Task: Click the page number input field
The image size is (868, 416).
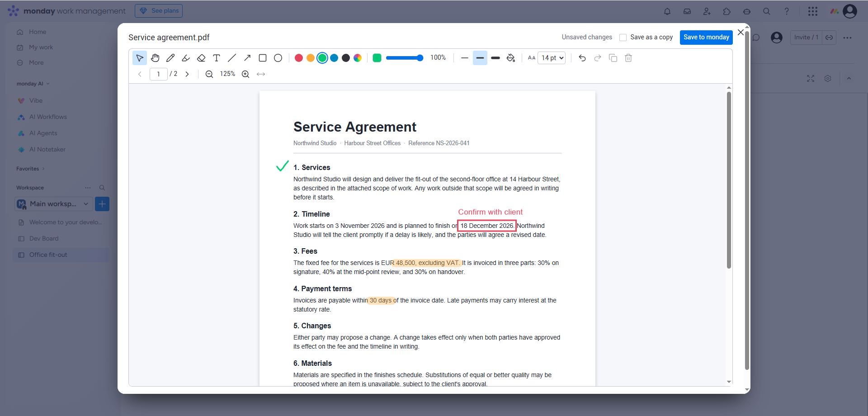Action: (x=159, y=74)
